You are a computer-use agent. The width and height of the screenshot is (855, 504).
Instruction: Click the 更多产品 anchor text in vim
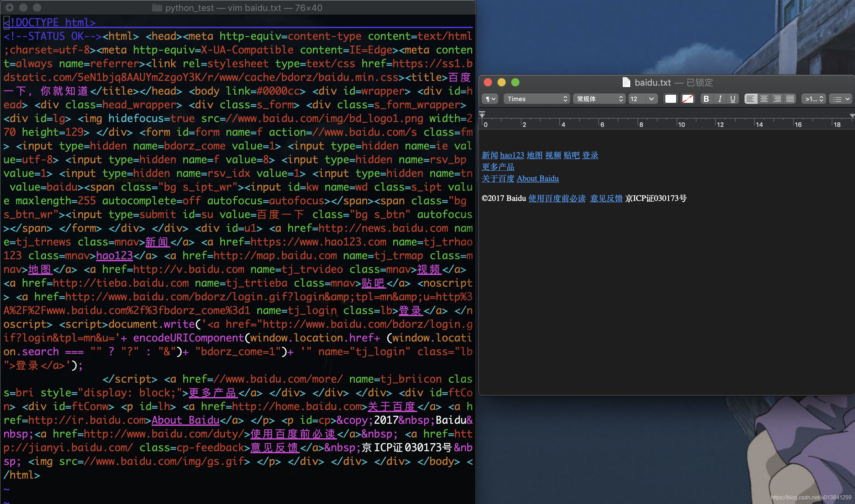(x=213, y=393)
